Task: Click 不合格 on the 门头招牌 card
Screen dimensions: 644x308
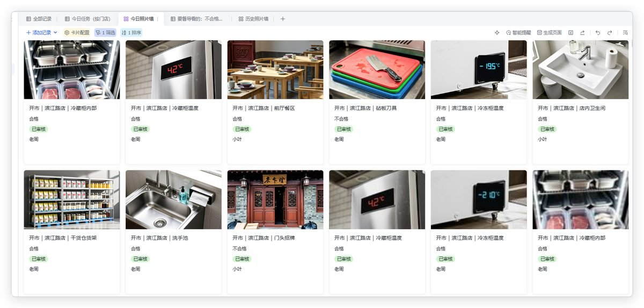Action: coord(239,248)
